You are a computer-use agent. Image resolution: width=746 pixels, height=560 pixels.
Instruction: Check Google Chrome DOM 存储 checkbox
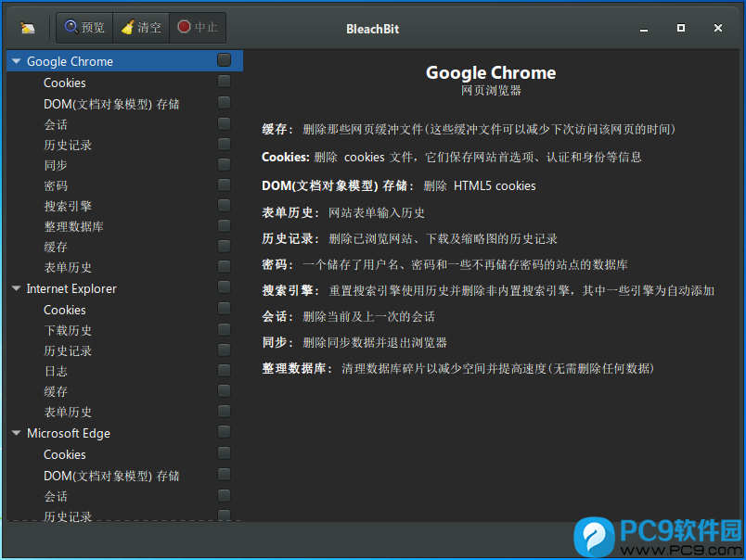[x=225, y=102]
